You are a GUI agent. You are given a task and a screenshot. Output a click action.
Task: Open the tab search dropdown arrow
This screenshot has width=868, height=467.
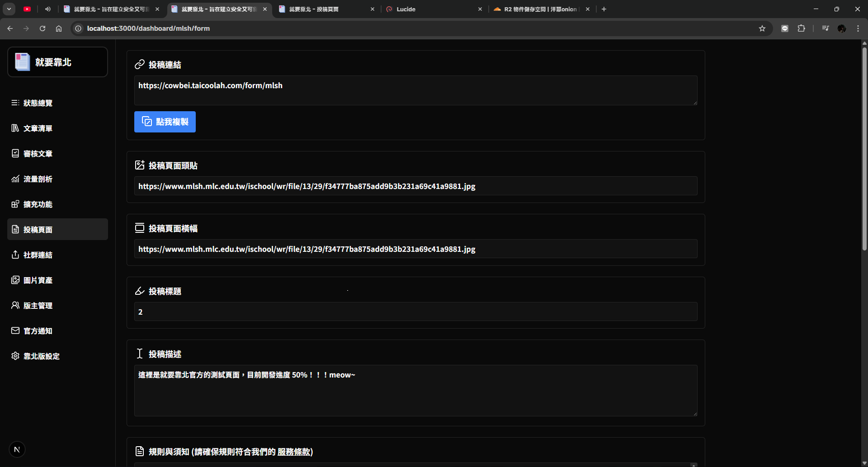point(9,9)
